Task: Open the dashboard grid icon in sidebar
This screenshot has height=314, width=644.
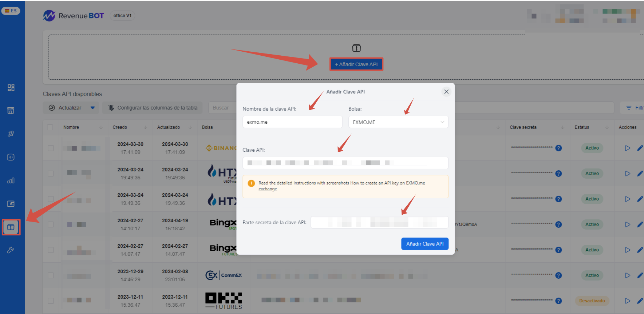Action: coord(11,88)
